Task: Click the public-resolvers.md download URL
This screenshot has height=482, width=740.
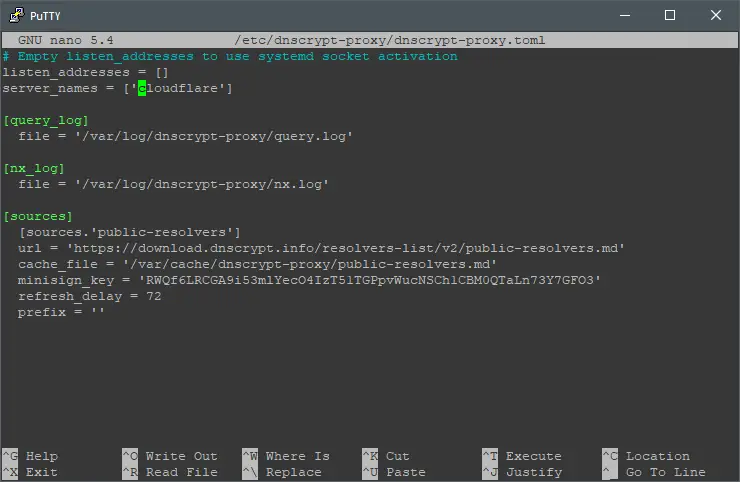Action: [x=345, y=248]
